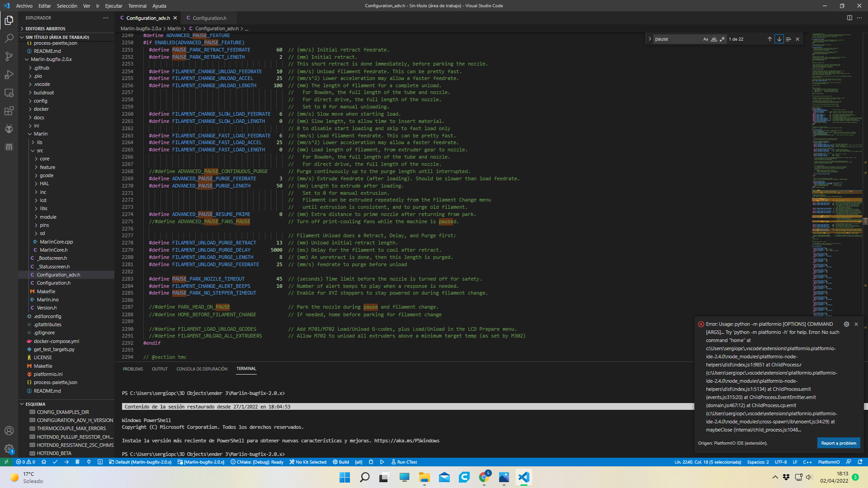Split the editor to the right
Viewport: 868px width, 488px height.
coord(849,18)
